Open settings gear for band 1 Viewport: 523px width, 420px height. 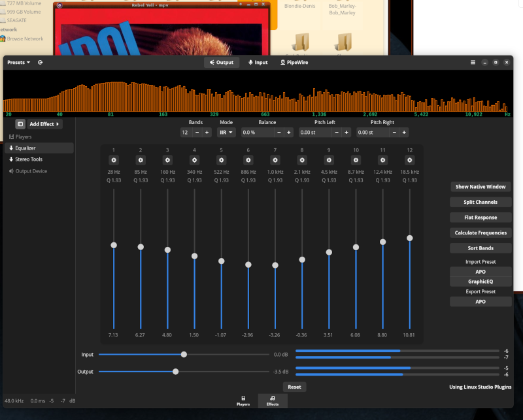[113, 160]
